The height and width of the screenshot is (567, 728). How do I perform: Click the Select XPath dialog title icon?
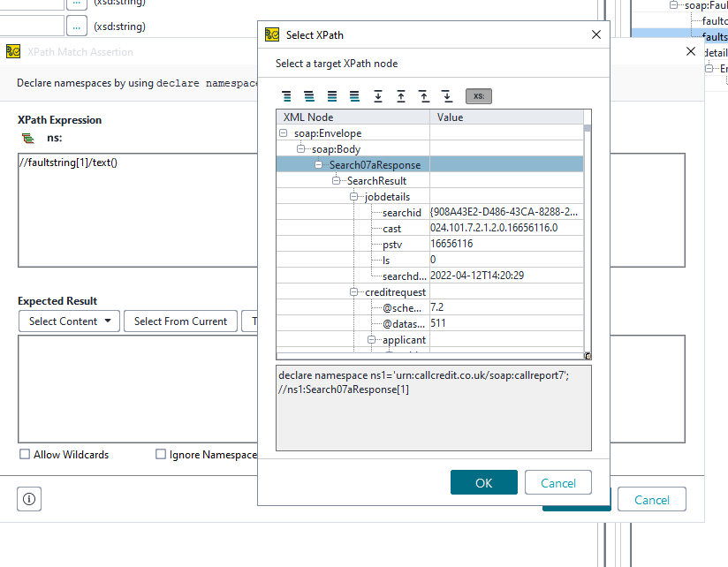[272, 35]
